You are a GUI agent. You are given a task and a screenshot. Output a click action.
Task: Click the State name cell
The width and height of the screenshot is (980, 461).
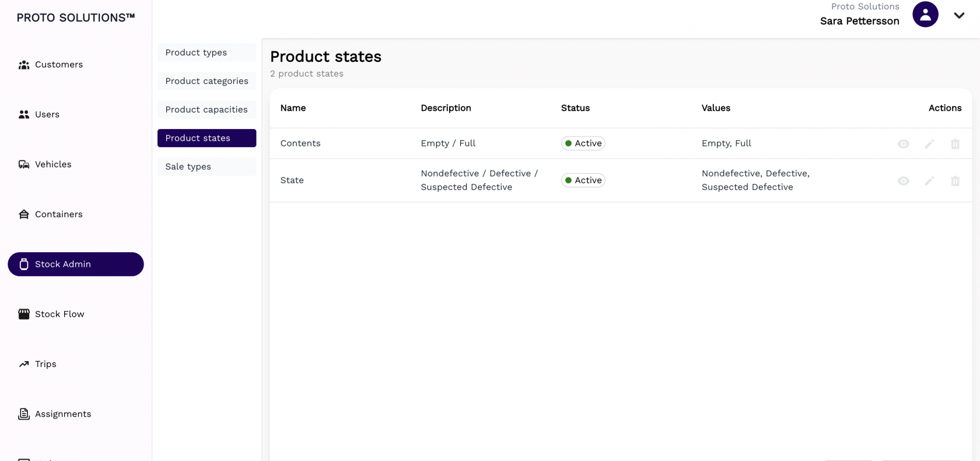coord(292,180)
